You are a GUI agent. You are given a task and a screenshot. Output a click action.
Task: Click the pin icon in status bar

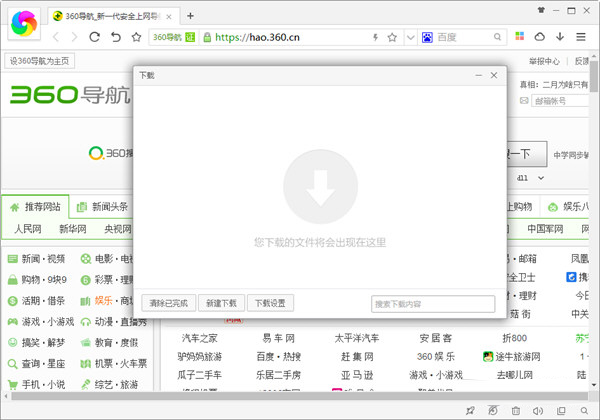click(x=470, y=411)
